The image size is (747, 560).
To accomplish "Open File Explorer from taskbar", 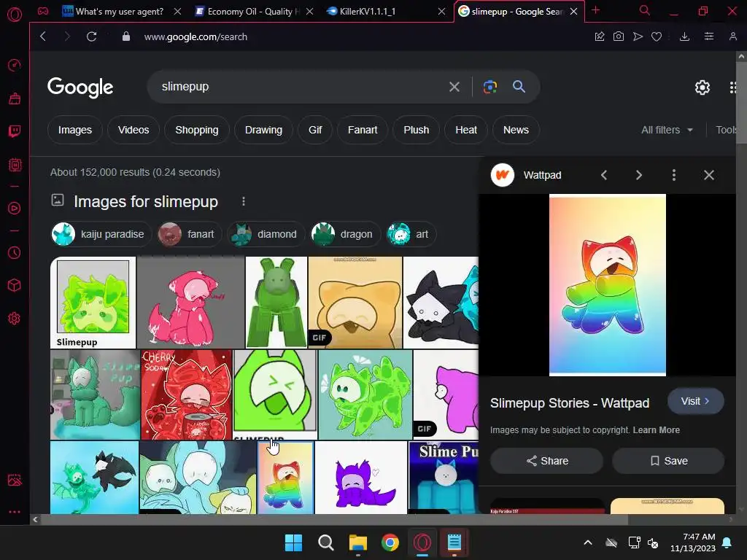I will tap(357, 542).
